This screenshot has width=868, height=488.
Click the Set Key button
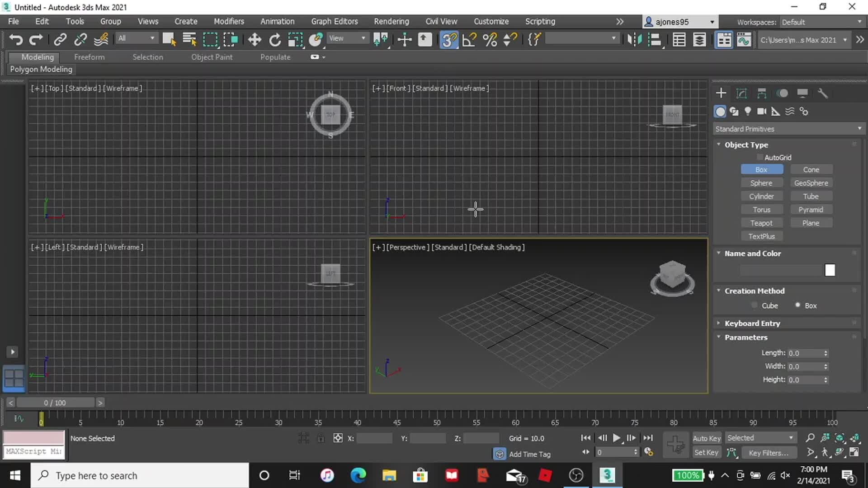[706, 452]
